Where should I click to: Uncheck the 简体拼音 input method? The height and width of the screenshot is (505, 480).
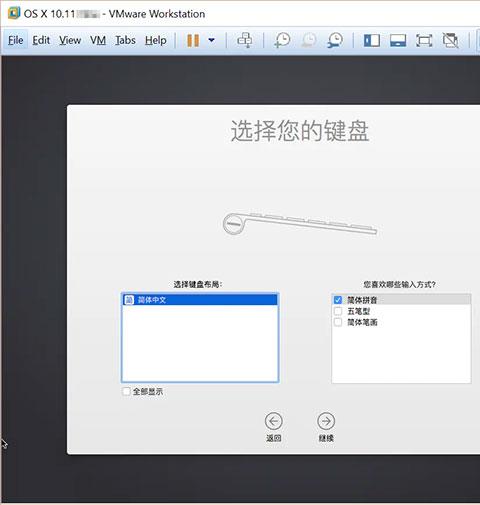click(338, 300)
